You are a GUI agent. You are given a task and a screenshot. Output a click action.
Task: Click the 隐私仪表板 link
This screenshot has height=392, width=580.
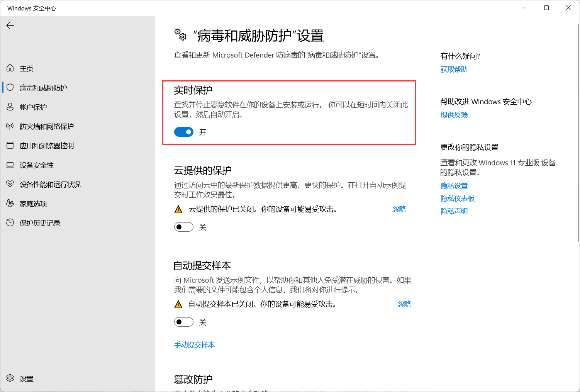(457, 199)
